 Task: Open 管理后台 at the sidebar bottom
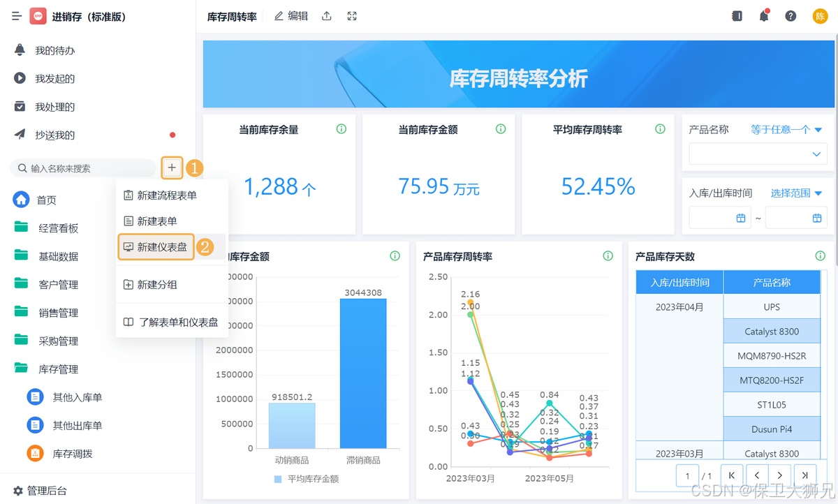[41, 491]
